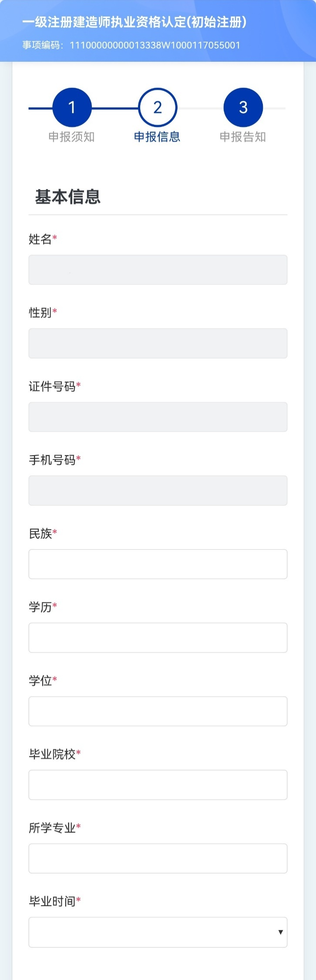316x980 pixels.
Task: Click the step 1 circle icon
Action: 72,107
